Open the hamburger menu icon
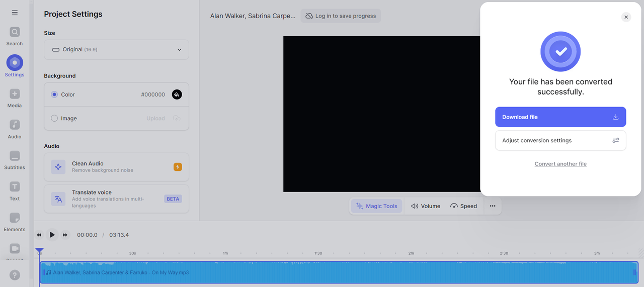Screen dimensions: 644x287 tap(15, 13)
